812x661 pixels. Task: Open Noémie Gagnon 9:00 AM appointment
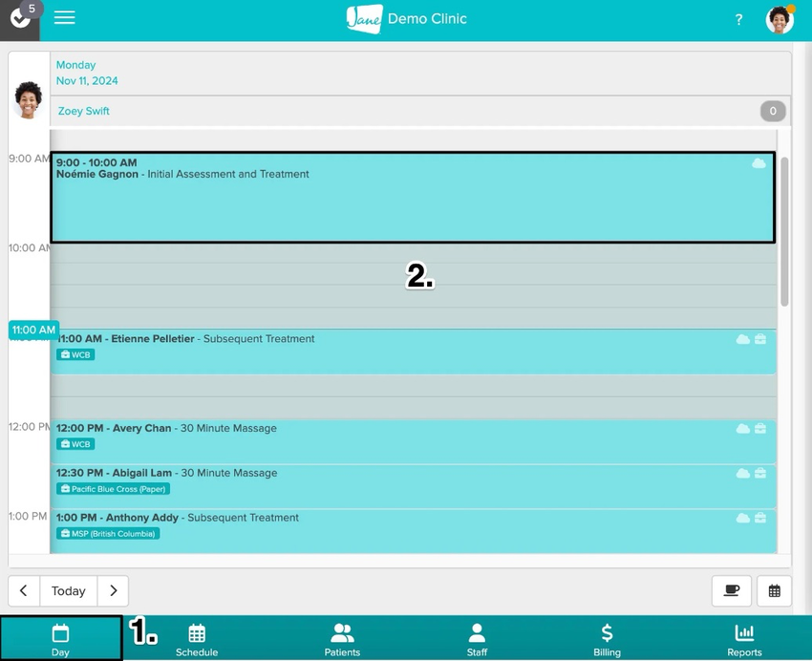(x=413, y=197)
